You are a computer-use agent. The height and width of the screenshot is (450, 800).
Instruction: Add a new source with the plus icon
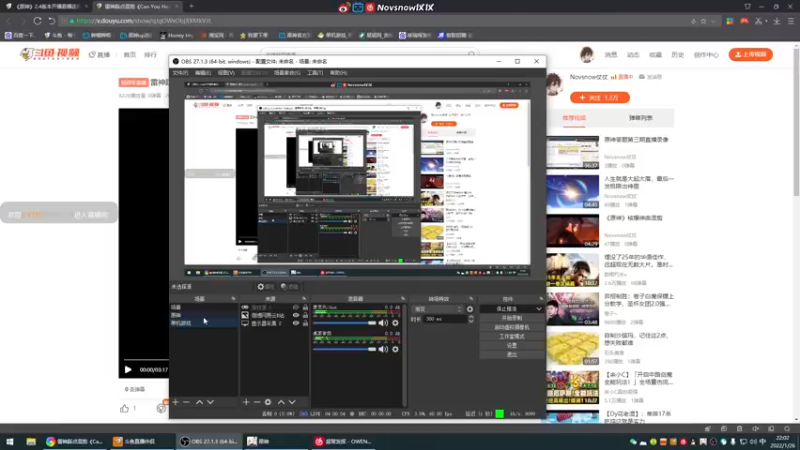pyautogui.click(x=246, y=402)
